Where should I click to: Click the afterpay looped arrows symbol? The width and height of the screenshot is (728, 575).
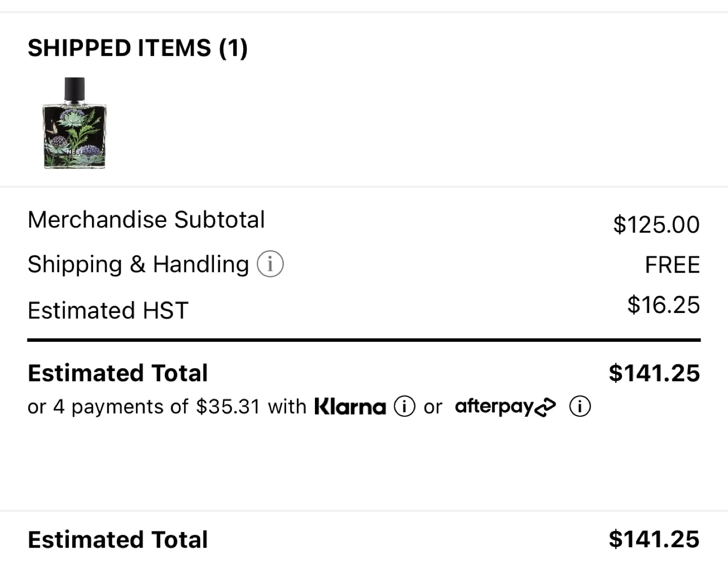545,407
